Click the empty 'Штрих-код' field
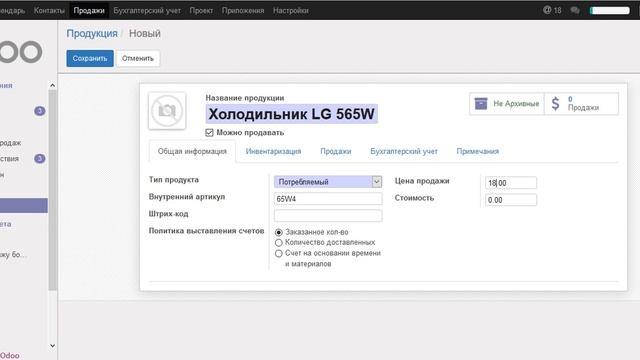 point(328,216)
